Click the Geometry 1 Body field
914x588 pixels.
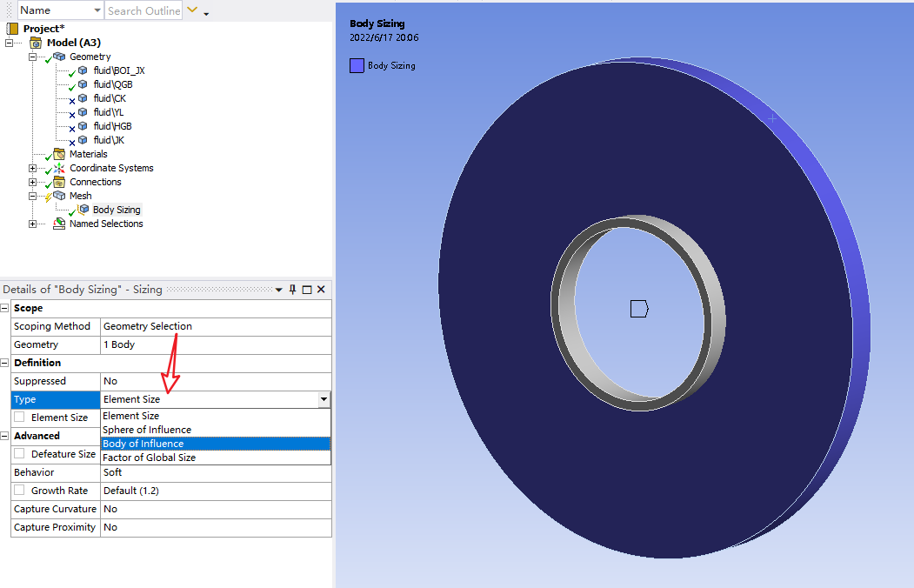pyautogui.click(x=215, y=344)
